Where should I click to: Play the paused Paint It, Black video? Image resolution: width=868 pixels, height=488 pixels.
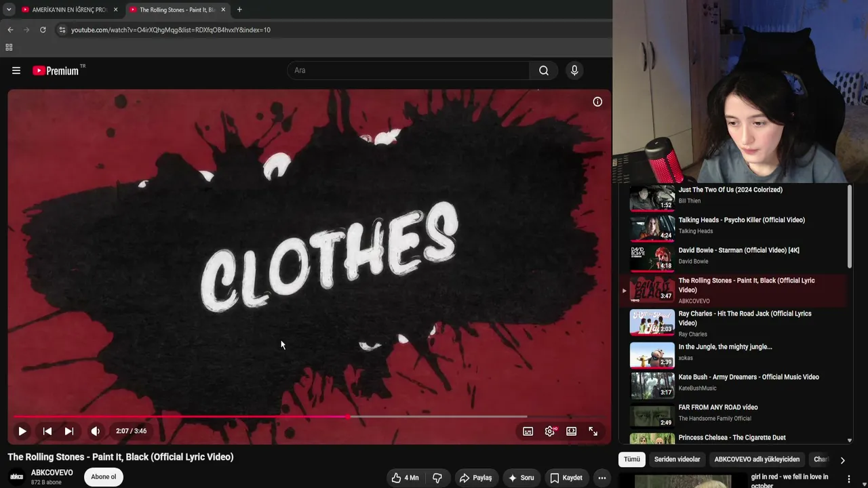22,431
